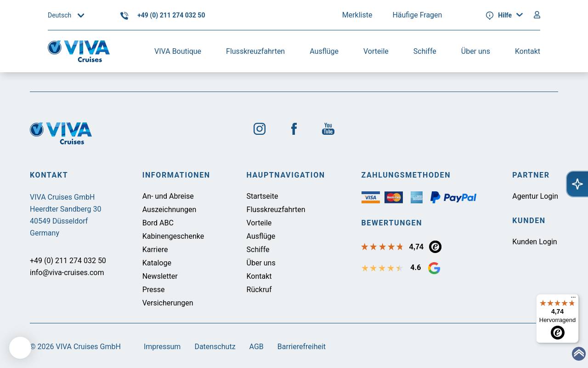This screenshot has width=588, height=368.
Task: Open the Trusted Shops 4,74 rating badge
Action: tap(435, 247)
